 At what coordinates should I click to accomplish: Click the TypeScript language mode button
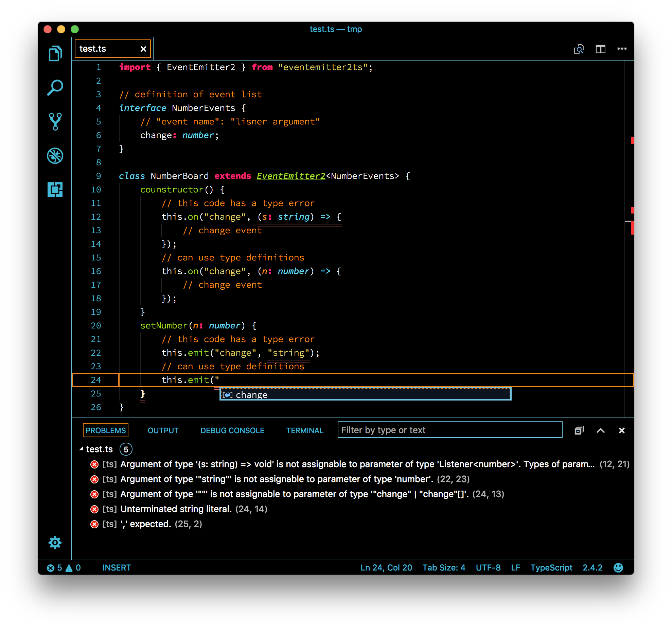pos(551,568)
